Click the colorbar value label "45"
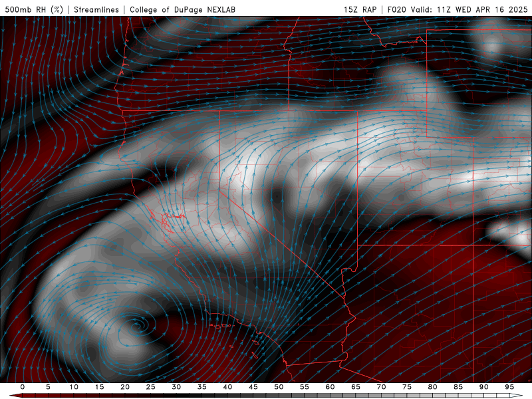The image size is (532, 399). tap(253, 387)
